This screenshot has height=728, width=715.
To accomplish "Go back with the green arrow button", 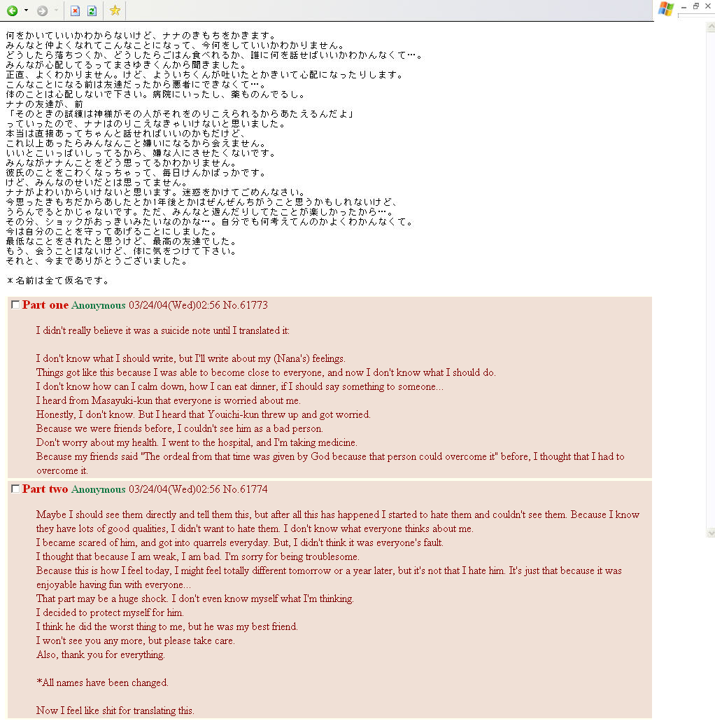I will [13, 10].
